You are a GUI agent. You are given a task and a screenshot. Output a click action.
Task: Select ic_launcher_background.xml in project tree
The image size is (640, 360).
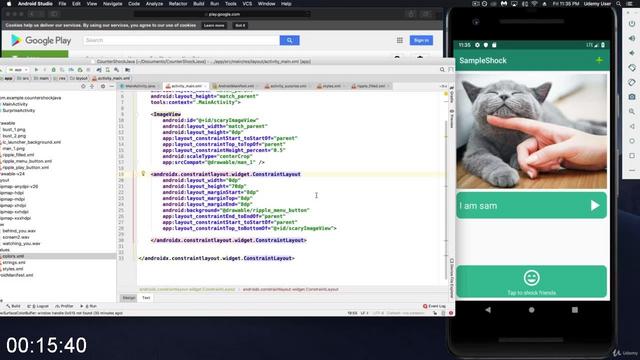coord(31,142)
